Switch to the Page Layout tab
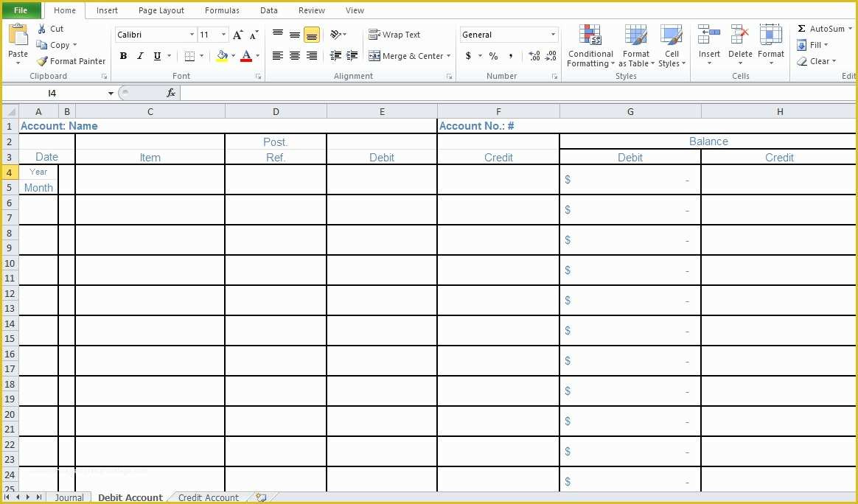 pyautogui.click(x=161, y=10)
